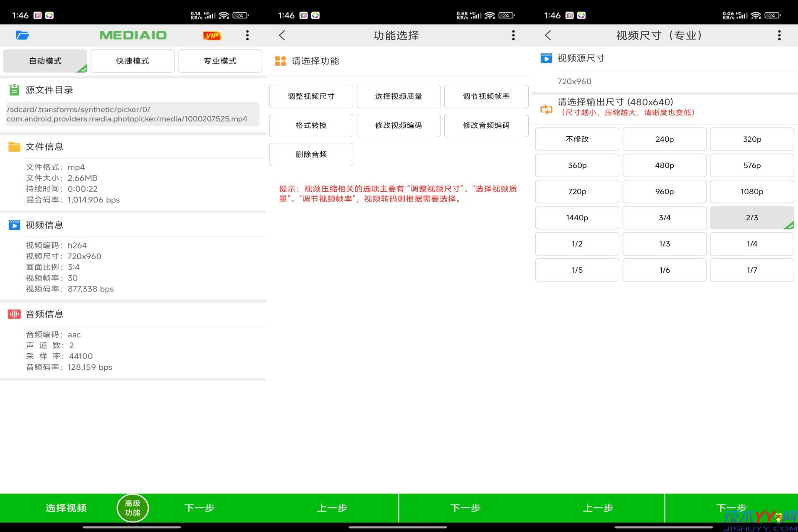798x532 pixels.
Task: Open the 源文件目录 document icon
Action: coord(15,89)
